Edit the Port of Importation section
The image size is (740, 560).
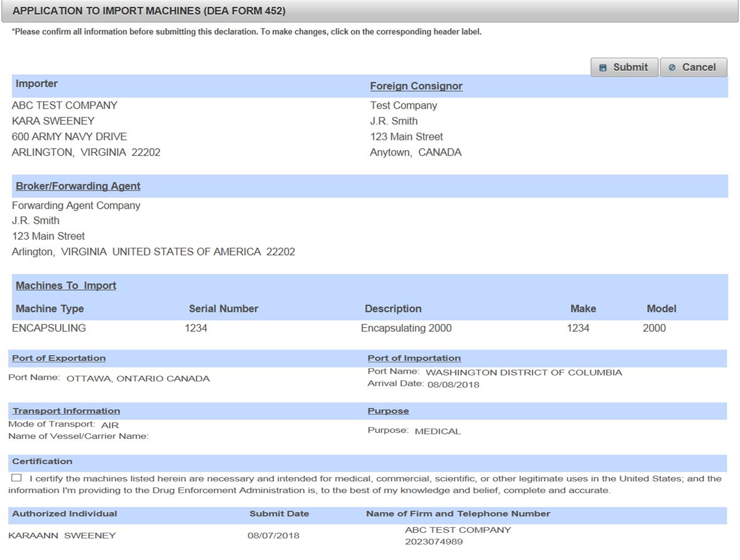pyautogui.click(x=414, y=358)
